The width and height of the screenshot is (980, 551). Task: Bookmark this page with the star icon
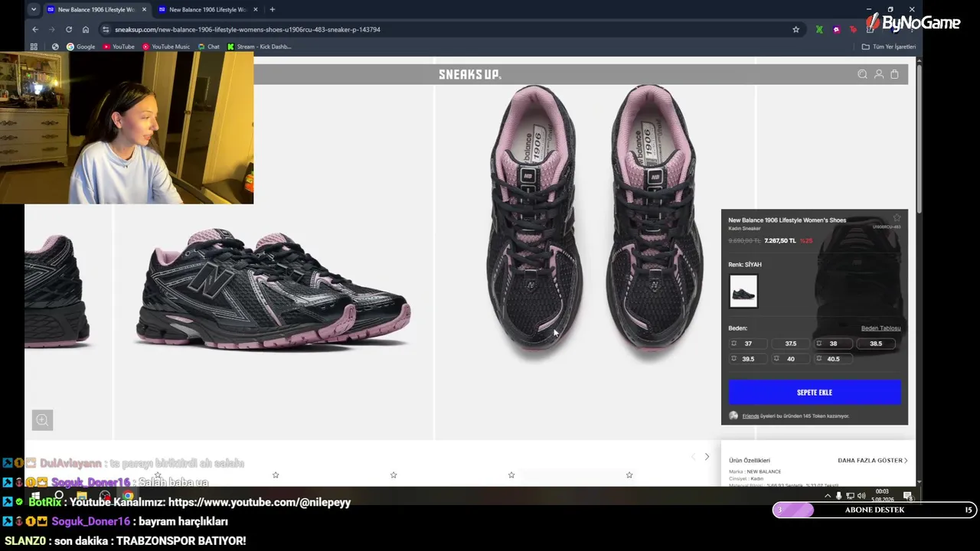pos(796,29)
